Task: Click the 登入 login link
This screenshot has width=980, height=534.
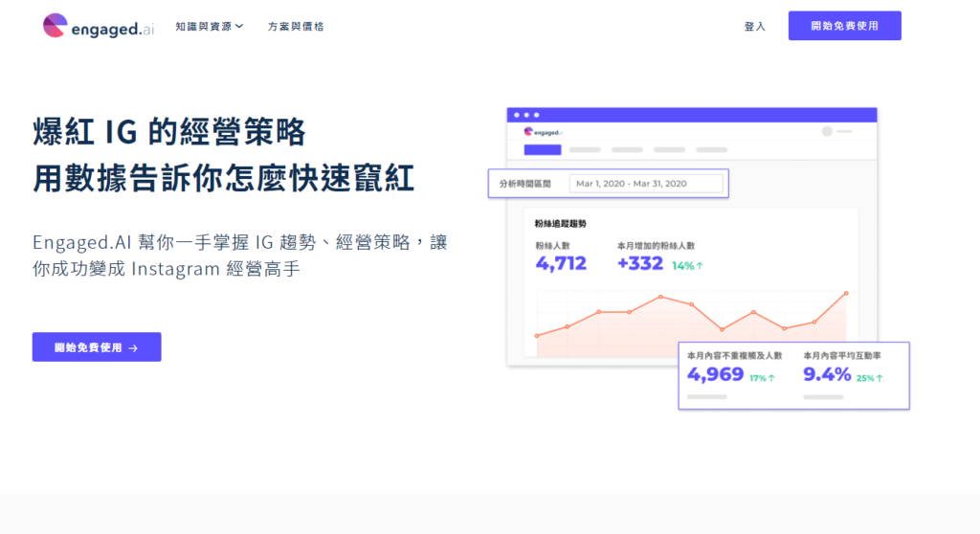Action: pos(754,27)
